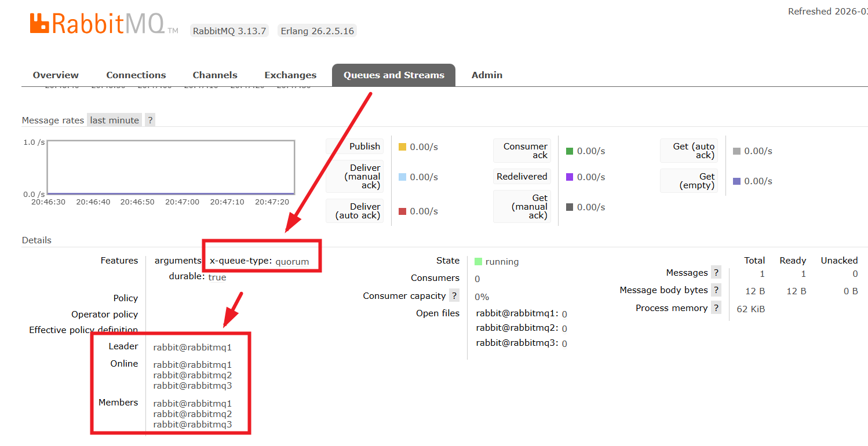
Task: Select the 62 KiB process memory value
Action: 750,309
